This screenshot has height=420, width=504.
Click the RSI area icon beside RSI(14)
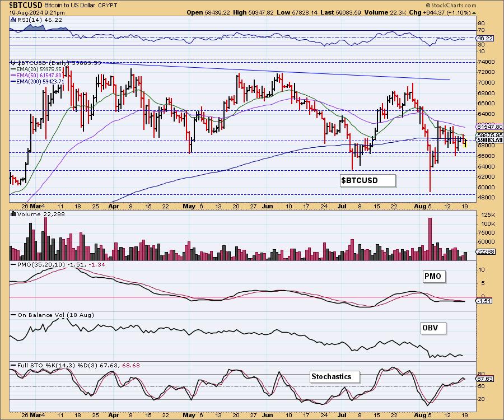[x=13, y=20]
